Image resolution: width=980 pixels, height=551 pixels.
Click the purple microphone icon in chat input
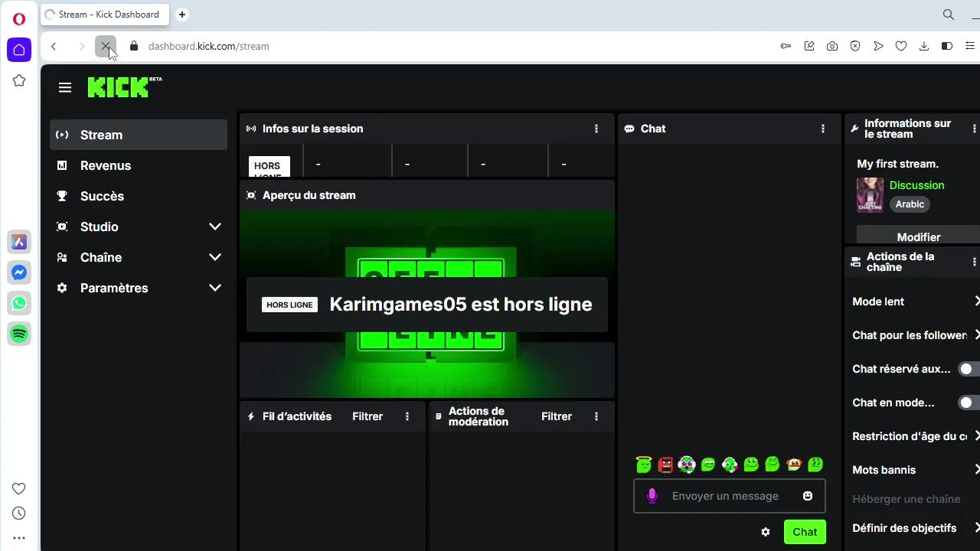[x=652, y=496]
